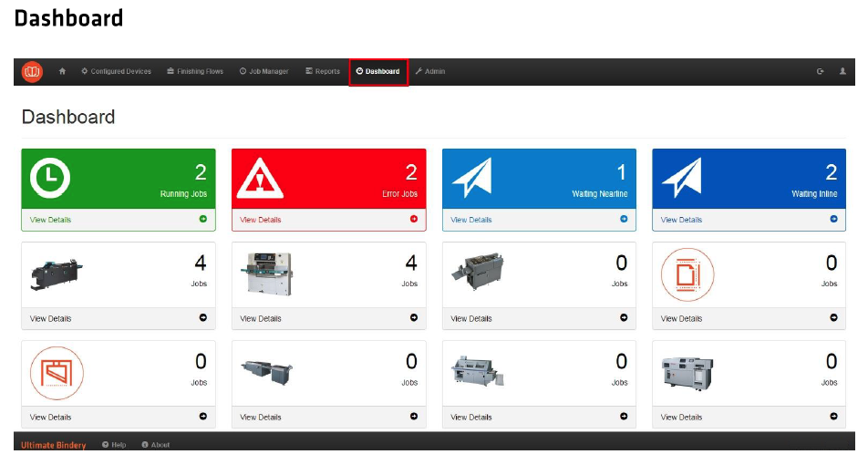
Task: Click the boxy grey machine image, last card
Action: point(687,373)
